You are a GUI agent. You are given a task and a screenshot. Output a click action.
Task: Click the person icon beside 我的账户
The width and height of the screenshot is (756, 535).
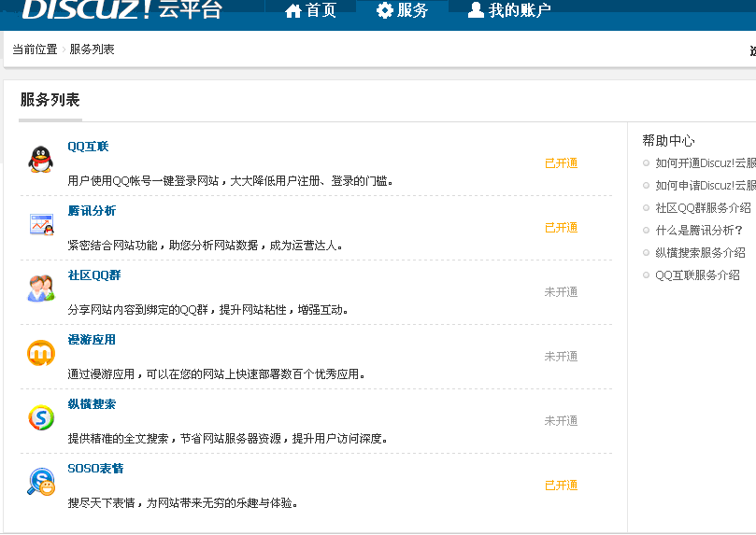476,9
